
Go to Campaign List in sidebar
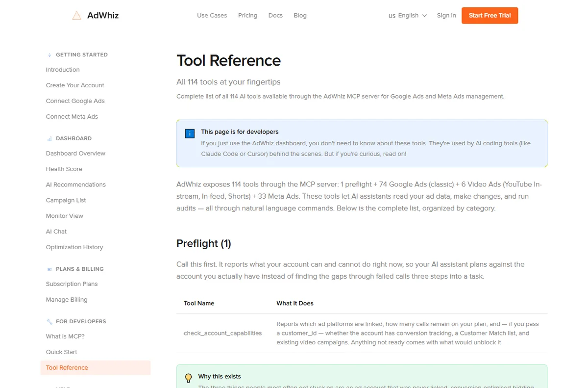[x=66, y=201]
